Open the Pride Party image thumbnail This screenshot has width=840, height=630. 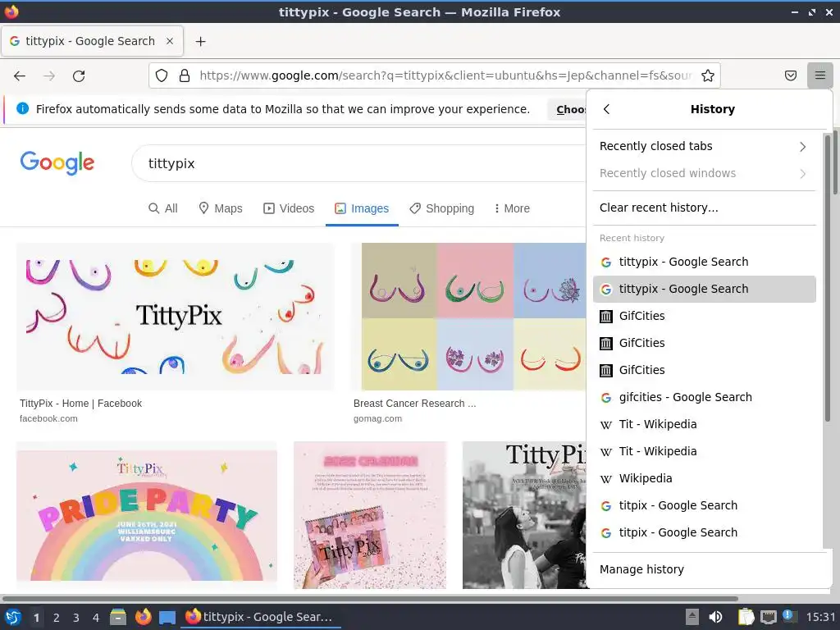click(147, 515)
